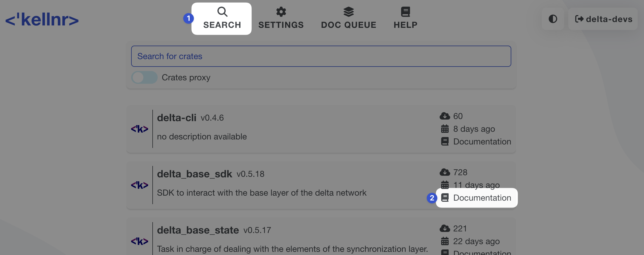Go to the Doc Queue tab

(348, 19)
